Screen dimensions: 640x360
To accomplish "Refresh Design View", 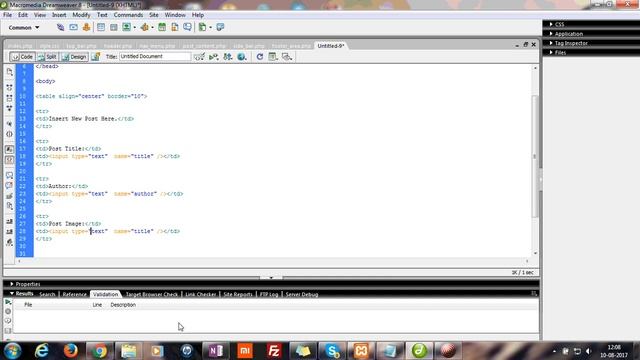I will pyautogui.click(x=260, y=57).
